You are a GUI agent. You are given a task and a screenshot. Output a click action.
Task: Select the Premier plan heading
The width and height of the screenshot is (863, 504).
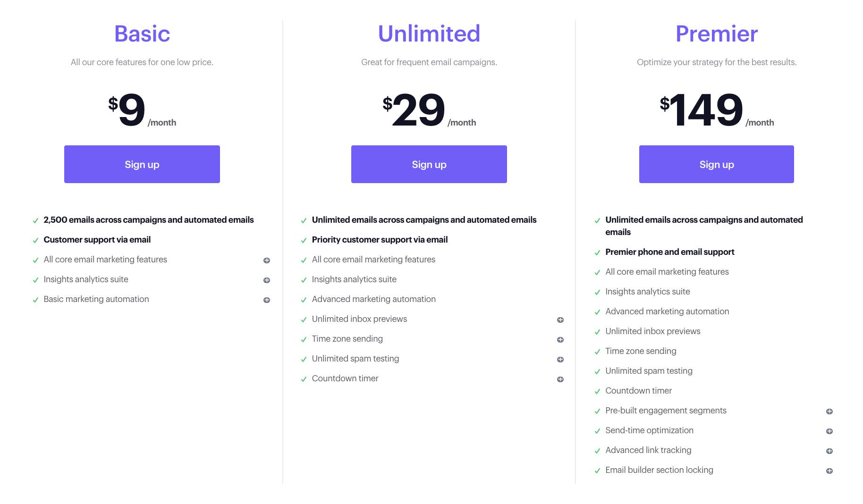[x=717, y=34]
